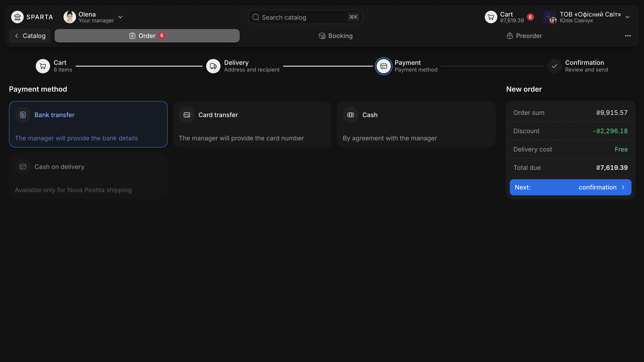Screen dimensions: 644x362
Task: Click the Cart step icon
Action: click(x=43, y=66)
